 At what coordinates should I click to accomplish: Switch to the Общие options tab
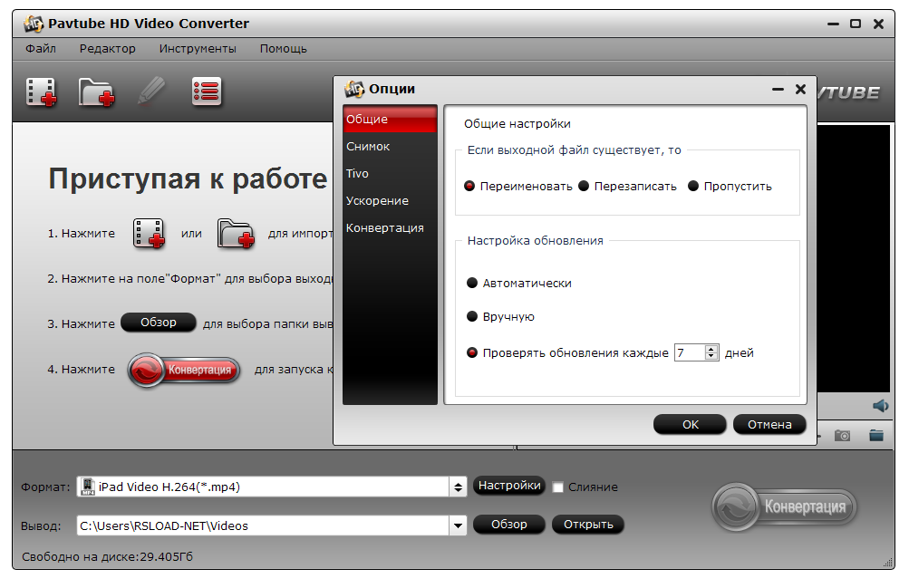coord(390,119)
